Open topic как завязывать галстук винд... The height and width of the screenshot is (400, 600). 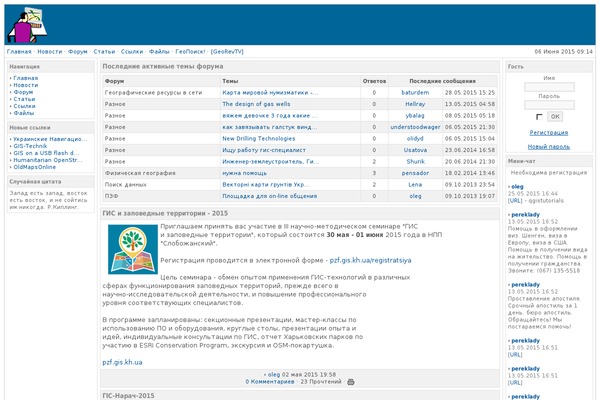[x=270, y=127]
